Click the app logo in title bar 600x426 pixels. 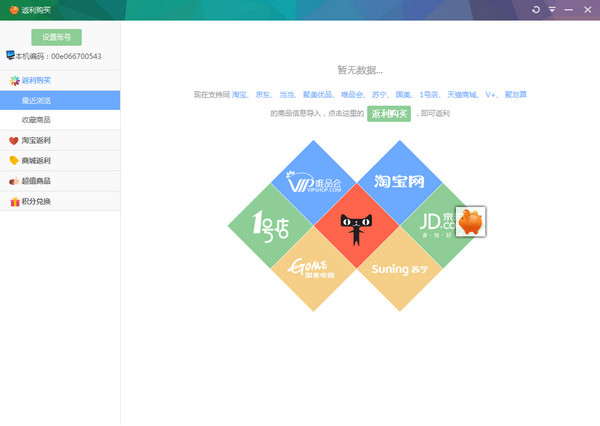click(14, 10)
